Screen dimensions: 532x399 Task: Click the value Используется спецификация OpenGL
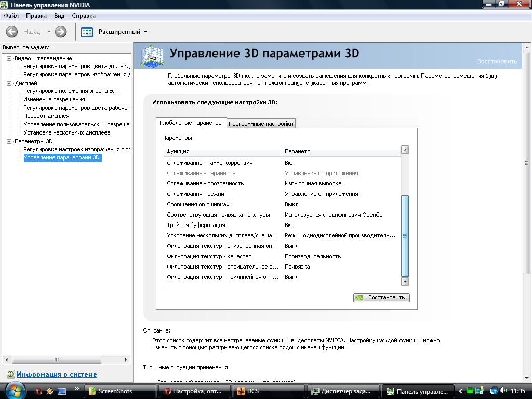[333, 215]
